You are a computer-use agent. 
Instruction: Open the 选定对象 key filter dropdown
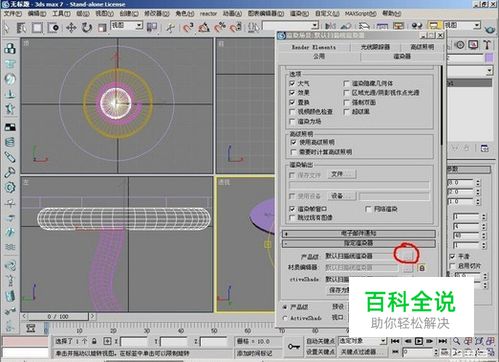362,341
